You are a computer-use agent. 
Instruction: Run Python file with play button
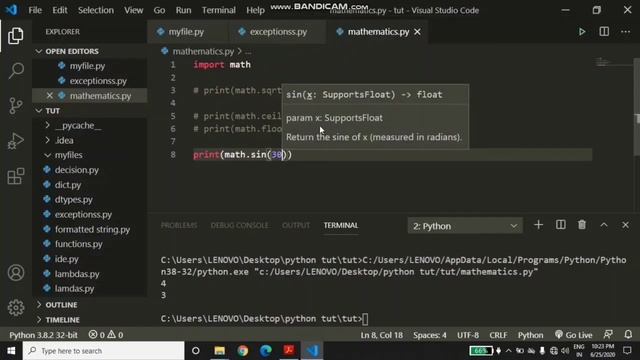(x=582, y=32)
